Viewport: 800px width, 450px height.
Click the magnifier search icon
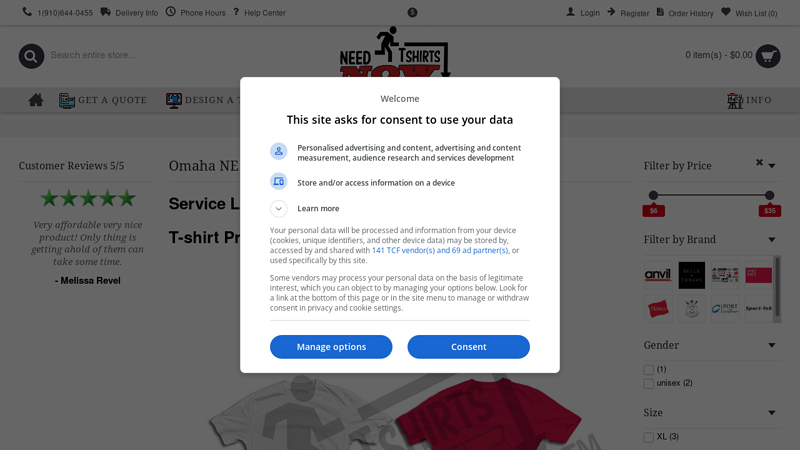31,56
